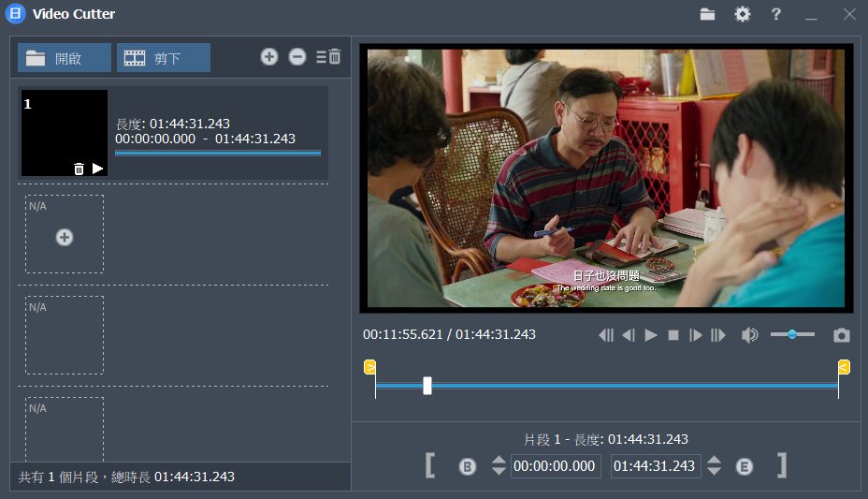
Task: Set the start point with the B button
Action: click(468, 466)
